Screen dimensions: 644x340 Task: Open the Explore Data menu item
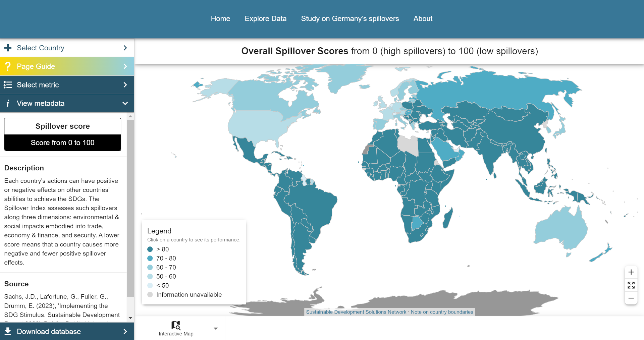(265, 19)
